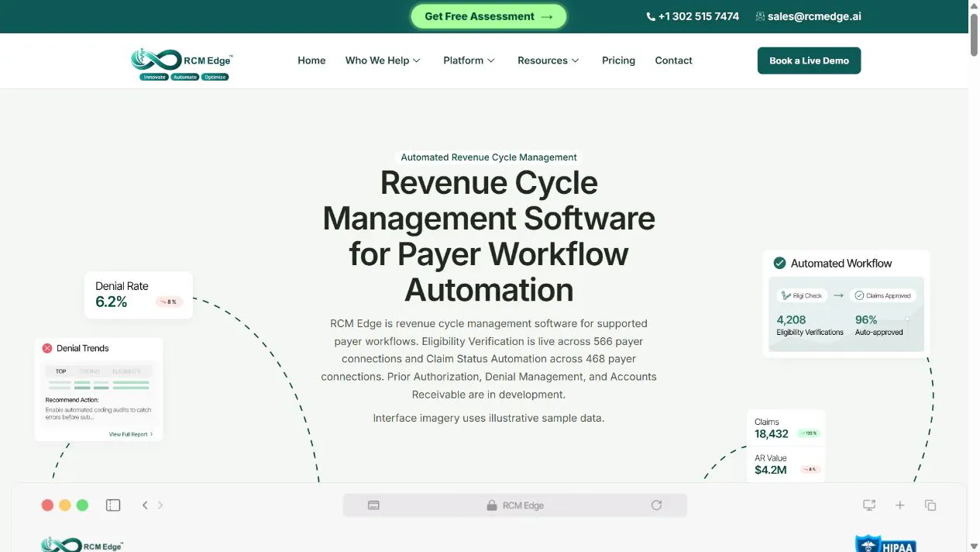Click the scrollbar up arrow
Viewport: 980px width, 552px height.
tap(974, 5)
